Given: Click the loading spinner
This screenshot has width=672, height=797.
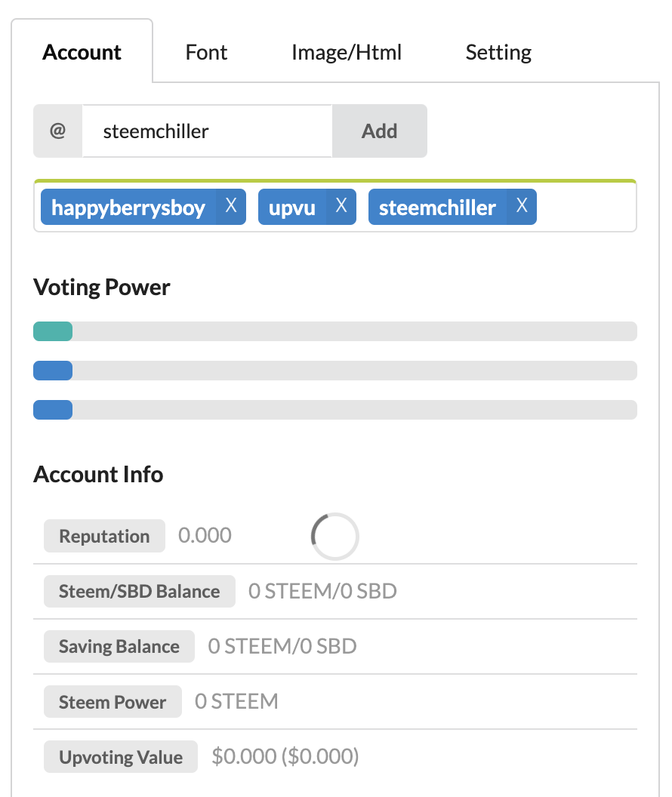Looking at the screenshot, I should click(334, 537).
